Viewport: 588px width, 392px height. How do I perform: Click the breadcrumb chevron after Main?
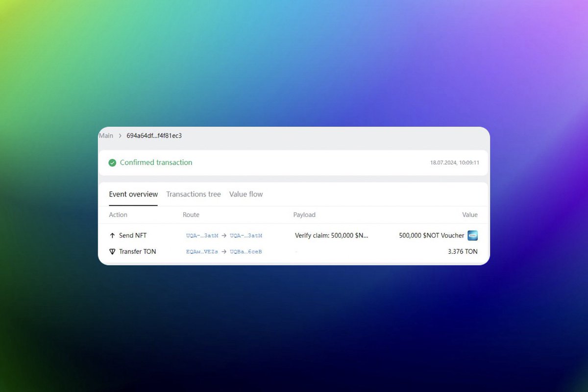pyautogui.click(x=120, y=136)
